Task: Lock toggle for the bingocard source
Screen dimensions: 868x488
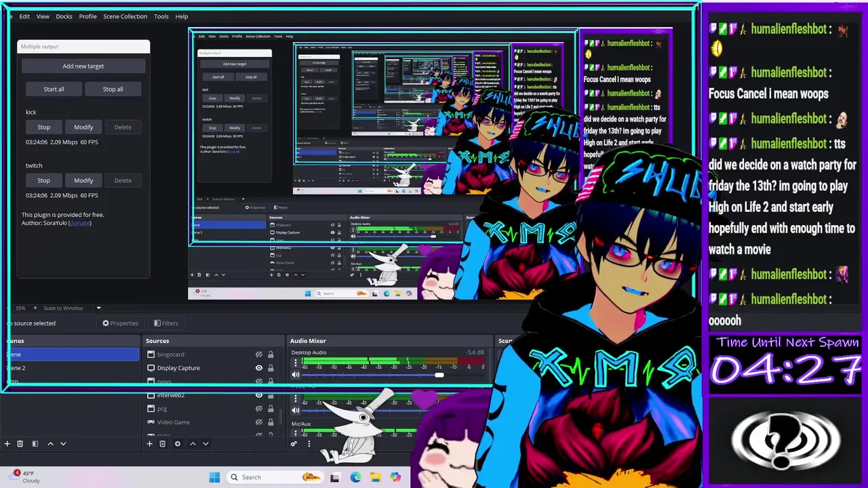Action: [x=271, y=354]
